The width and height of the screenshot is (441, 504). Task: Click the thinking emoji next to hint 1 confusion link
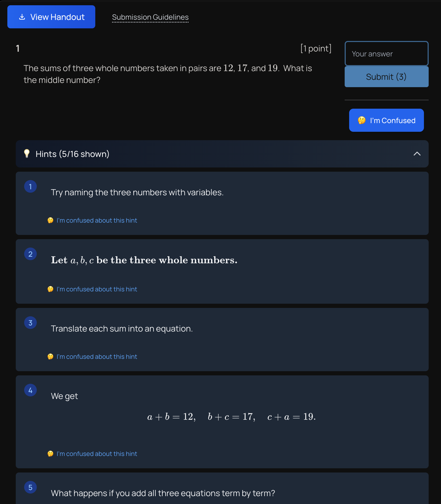click(x=50, y=220)
